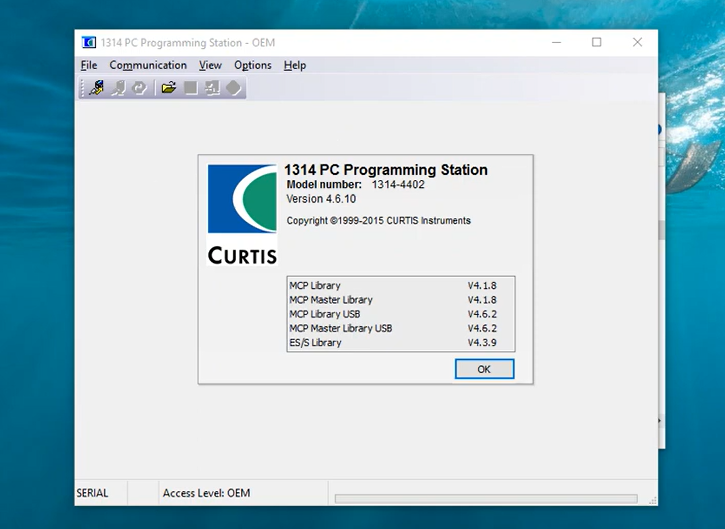Click the status bar progress bar
Screen dimensions: 725x529
(x=485, y=498)
